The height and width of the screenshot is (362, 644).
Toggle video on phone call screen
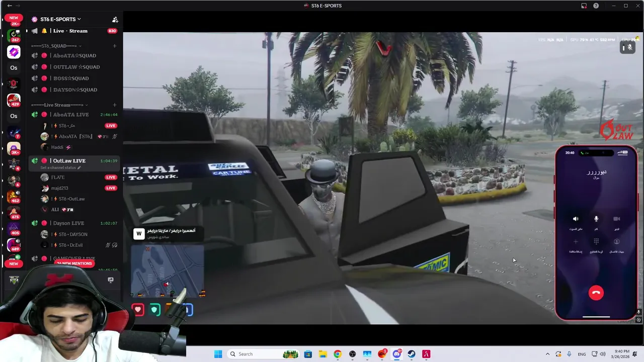tap(617, 219)
